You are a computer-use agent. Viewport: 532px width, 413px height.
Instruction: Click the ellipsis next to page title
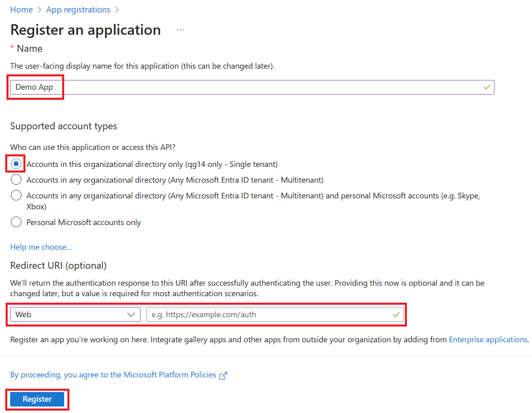(180, 29)
